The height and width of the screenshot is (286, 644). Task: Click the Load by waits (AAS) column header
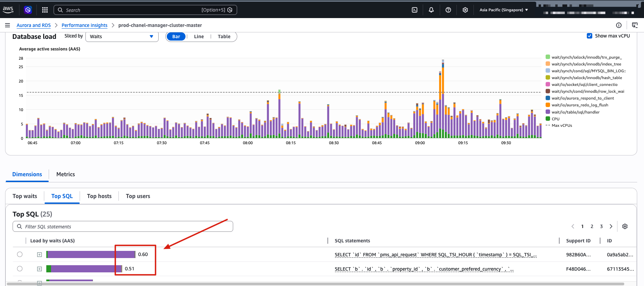[52, 241]
